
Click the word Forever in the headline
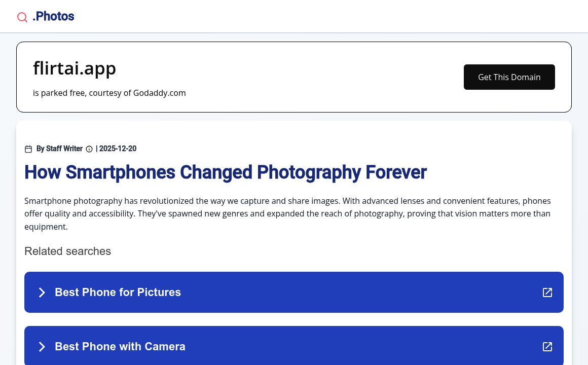tap(396, 172)
